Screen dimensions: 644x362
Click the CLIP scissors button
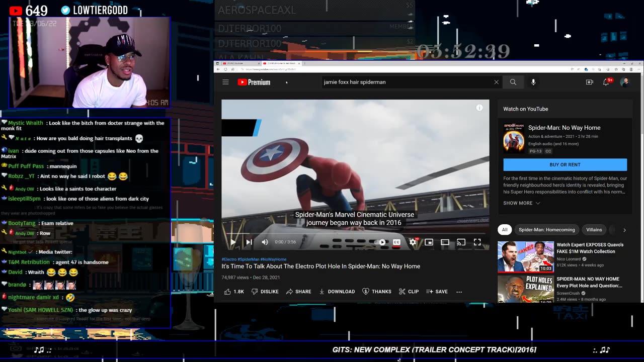409,292
